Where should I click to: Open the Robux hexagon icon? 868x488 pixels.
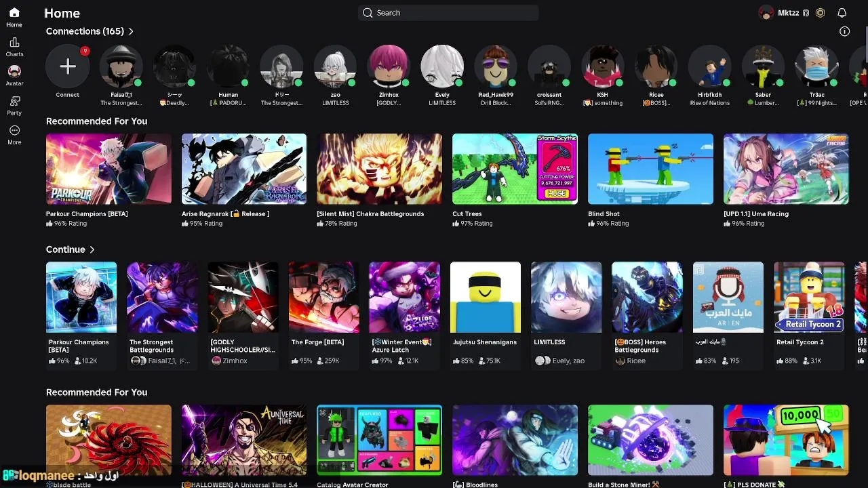point(820,13)
